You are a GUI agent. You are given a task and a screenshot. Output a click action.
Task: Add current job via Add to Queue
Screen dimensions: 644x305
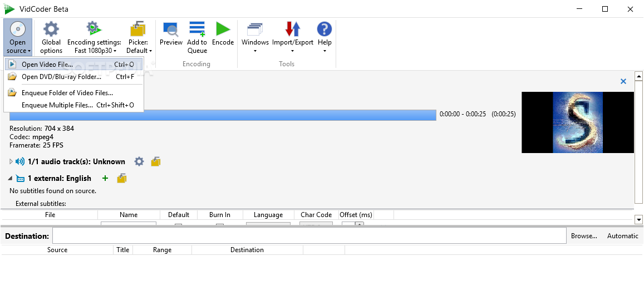tap(197, 38)
